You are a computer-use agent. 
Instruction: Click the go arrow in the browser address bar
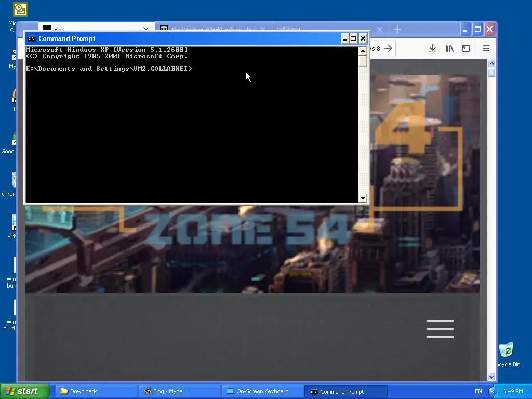point(388,48)
